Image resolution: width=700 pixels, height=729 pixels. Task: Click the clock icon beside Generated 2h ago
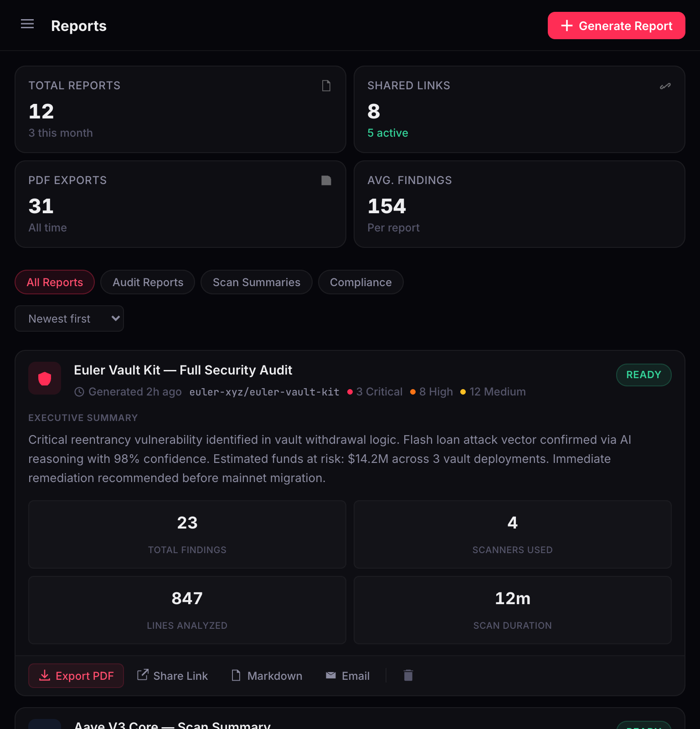tap(79, 392)
